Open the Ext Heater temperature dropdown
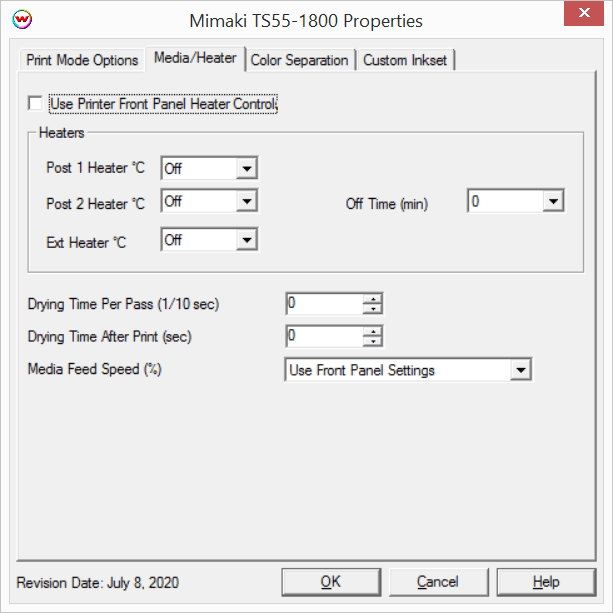Viewport: 613px width, 613px height. [x=247, y=240]
